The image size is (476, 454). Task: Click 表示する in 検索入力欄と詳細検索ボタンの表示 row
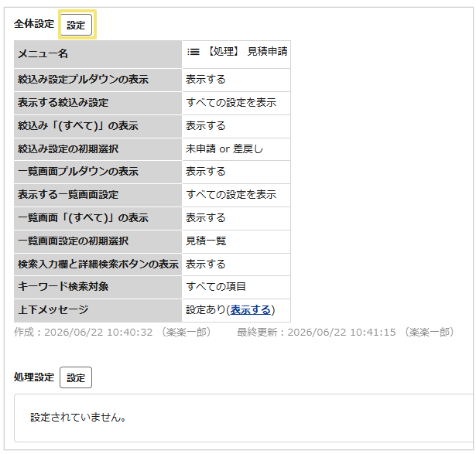206,265
